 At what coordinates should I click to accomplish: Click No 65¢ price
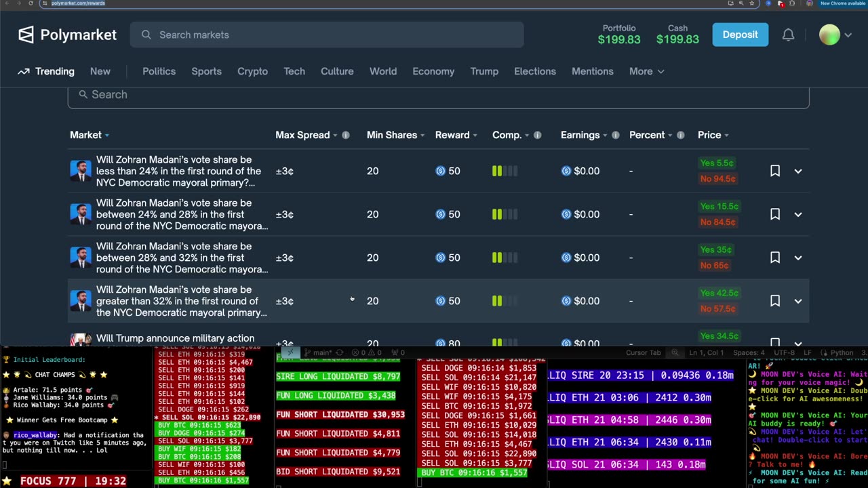[x=714, y=266]
